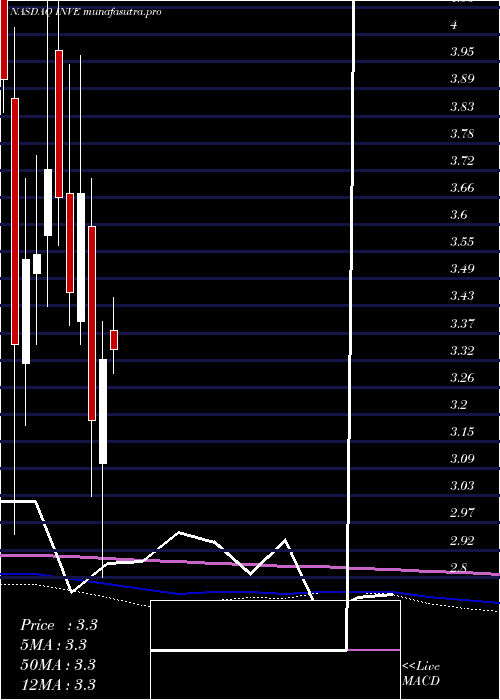Select the '12MA : 3.3' legend line
This screenshot has height=700, width=500.
click(58, 684)
